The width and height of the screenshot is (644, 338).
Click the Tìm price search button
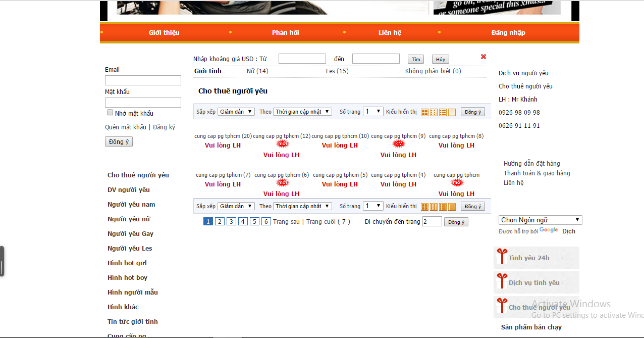415,59
